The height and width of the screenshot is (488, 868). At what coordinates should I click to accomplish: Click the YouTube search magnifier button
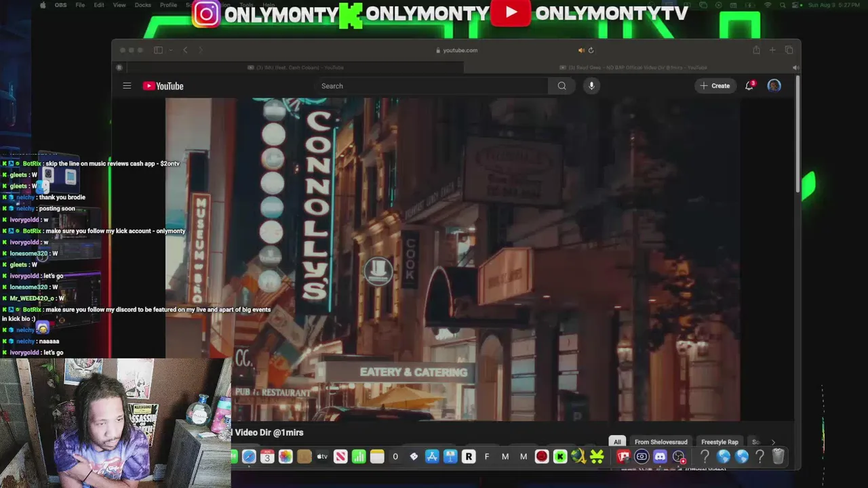coord(561,86)
